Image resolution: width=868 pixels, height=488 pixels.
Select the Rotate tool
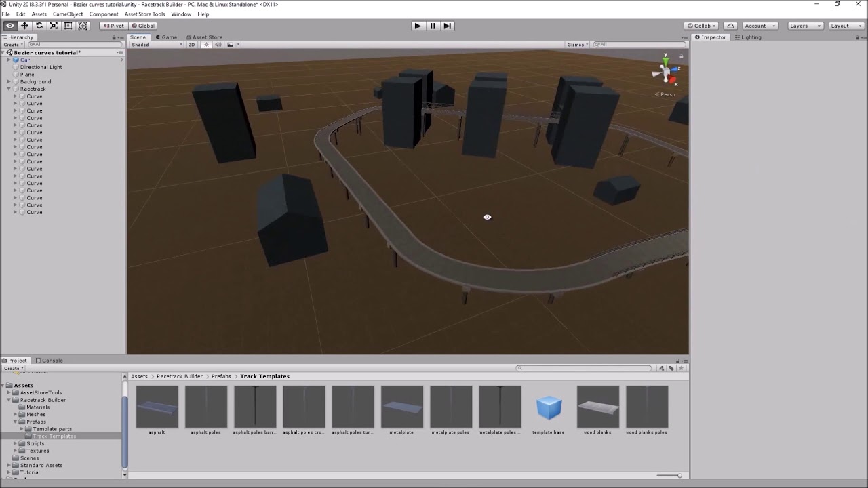(x=39, y=26)
